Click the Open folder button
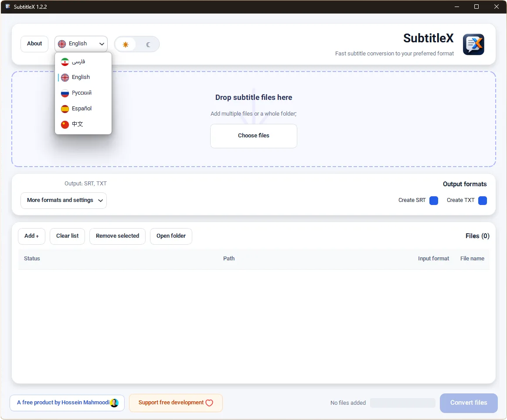Image resolution: width=507 pixels, height=420 pixels. click(x=171, y=236)
